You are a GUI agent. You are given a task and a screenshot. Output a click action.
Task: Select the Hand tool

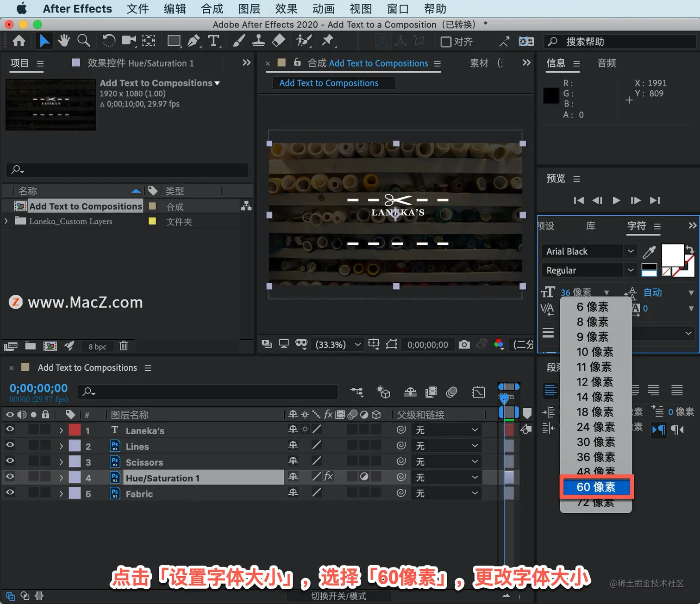pos(64,41)
